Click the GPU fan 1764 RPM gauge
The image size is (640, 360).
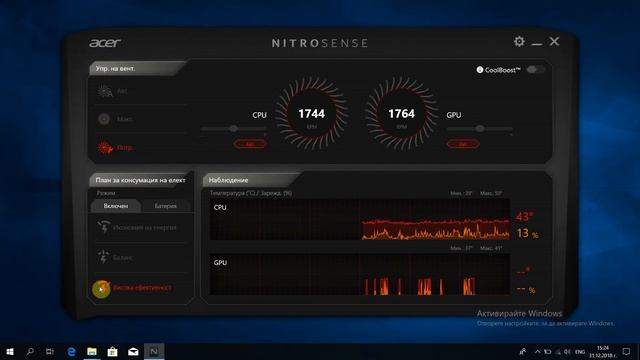[401, 113]
